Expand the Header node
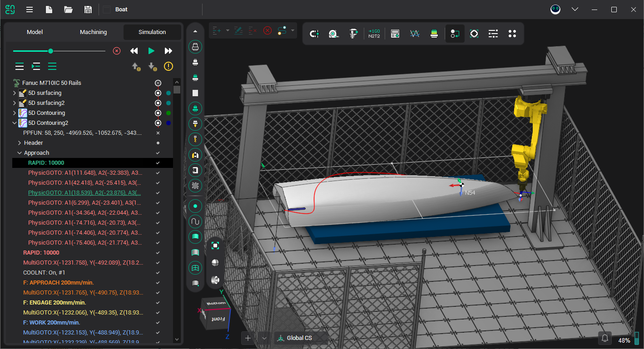Viewport: 644px width, 349px height. click(20, 143)
